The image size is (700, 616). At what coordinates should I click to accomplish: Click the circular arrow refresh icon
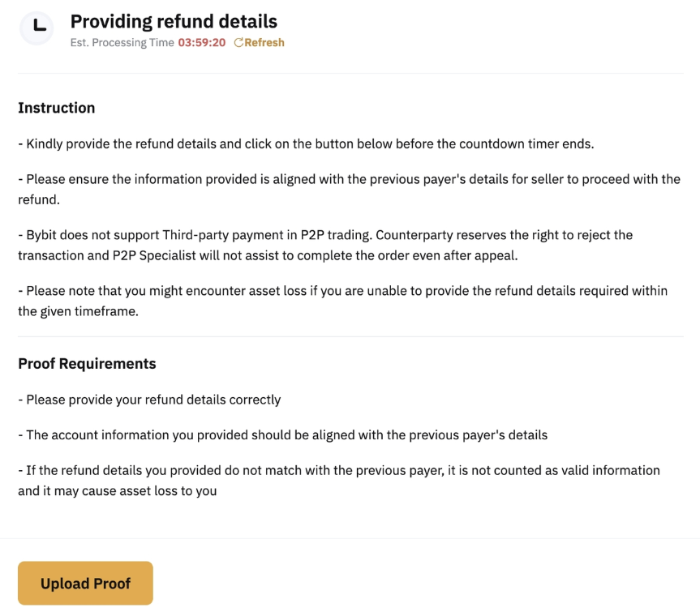[237, 42]
